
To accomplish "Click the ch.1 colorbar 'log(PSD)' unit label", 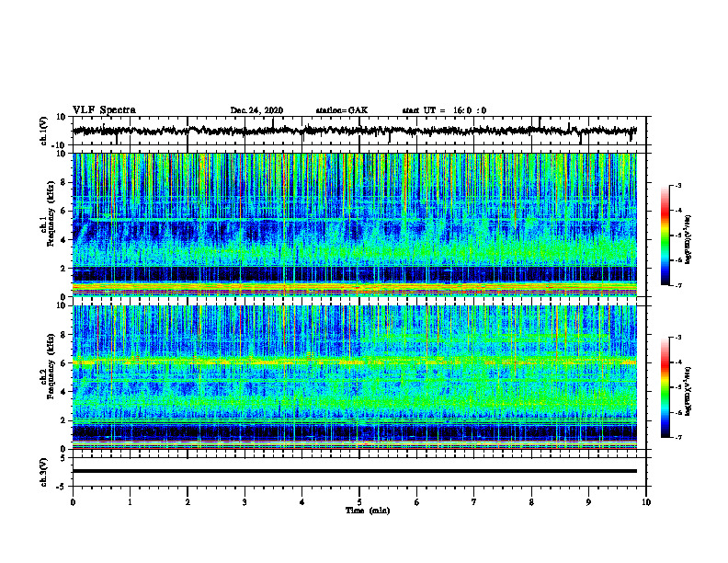I will tap(688, 240).
